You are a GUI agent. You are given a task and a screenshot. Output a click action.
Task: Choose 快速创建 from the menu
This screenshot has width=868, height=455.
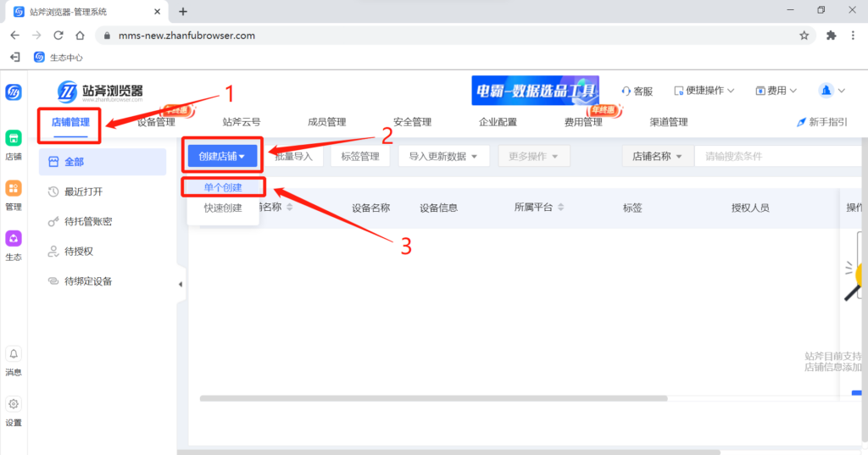[223, 208]
